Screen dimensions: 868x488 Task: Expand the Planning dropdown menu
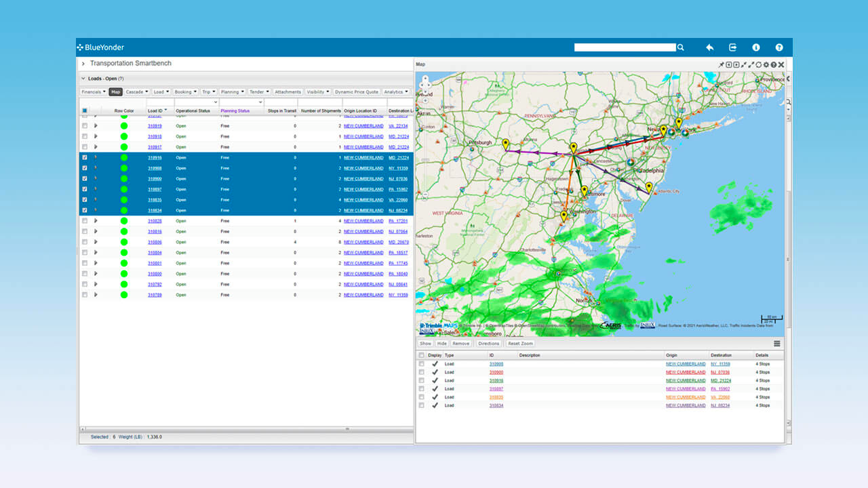[x=232, y=91]
